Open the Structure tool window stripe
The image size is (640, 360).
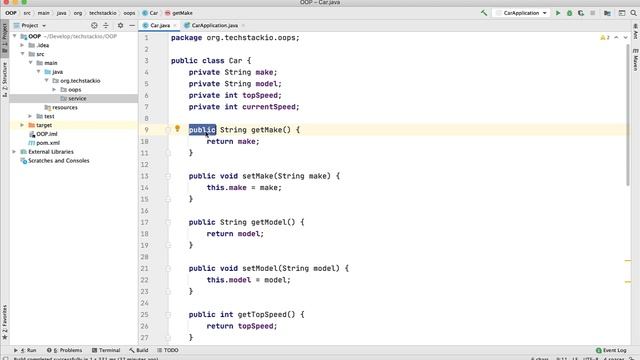pyautogui.click(x=4, y=79)
